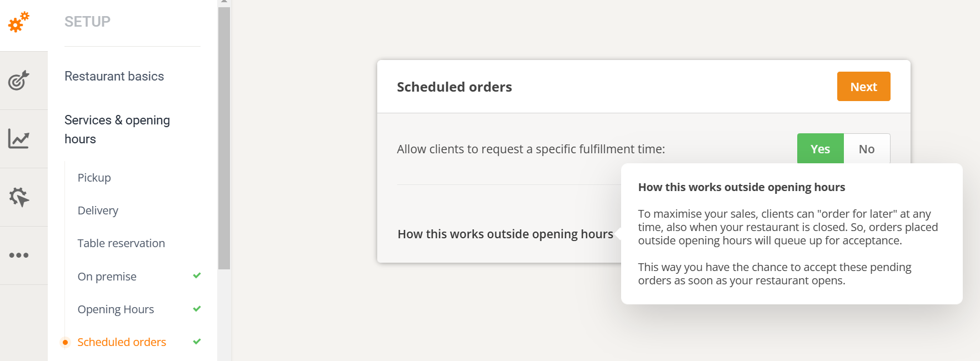Screen dimensions: 980x361
Task: Open the orange Setup gear icon
Action: pos(18,22)
